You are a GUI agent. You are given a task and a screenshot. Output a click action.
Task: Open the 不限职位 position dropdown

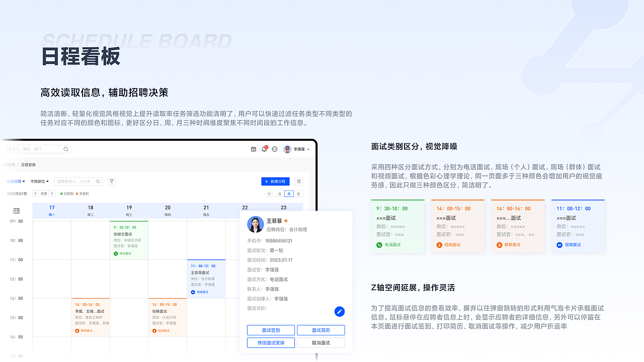pos(40,182)
